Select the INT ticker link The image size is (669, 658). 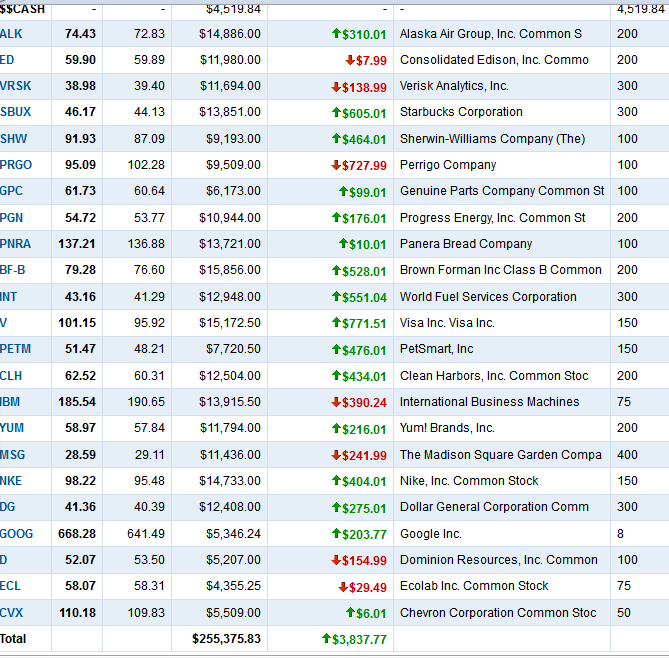click(8, 297)
